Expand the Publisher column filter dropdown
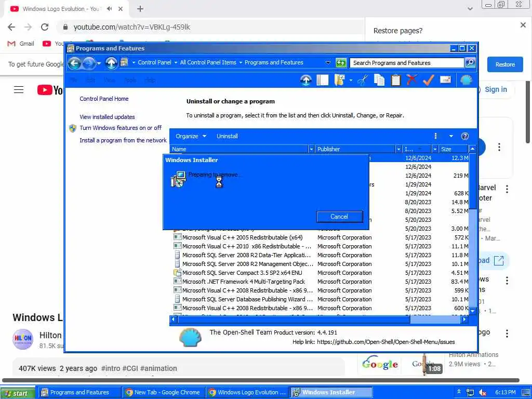 click(x=398, y=149)
